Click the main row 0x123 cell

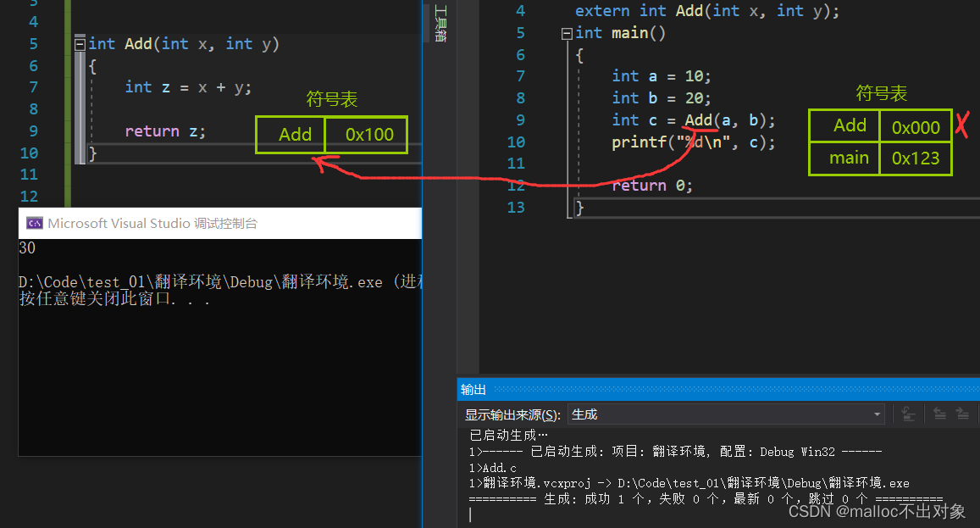(916, 158)
